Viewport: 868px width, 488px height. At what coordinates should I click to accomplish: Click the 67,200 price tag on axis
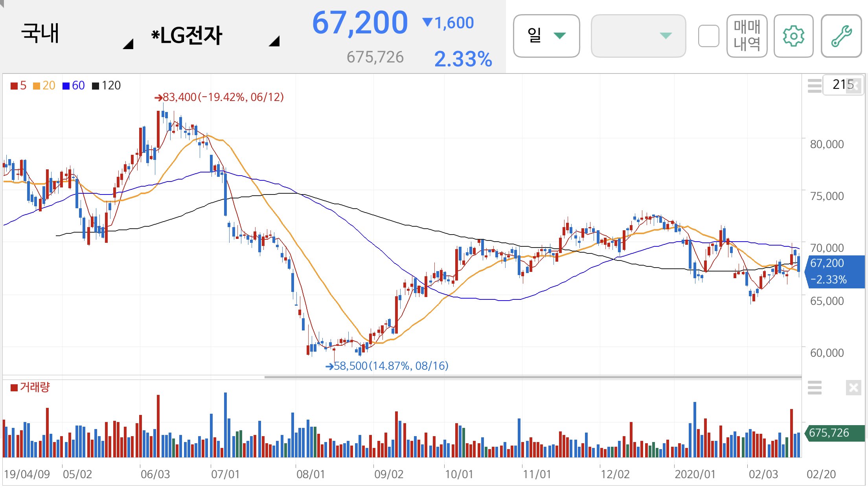pyautogui.click(x=834, y=272)
